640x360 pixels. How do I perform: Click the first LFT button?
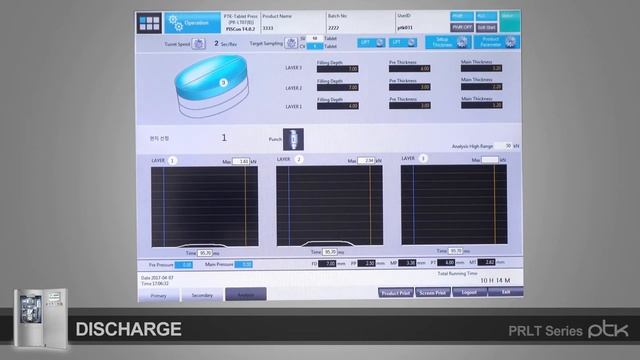point(371,42)
